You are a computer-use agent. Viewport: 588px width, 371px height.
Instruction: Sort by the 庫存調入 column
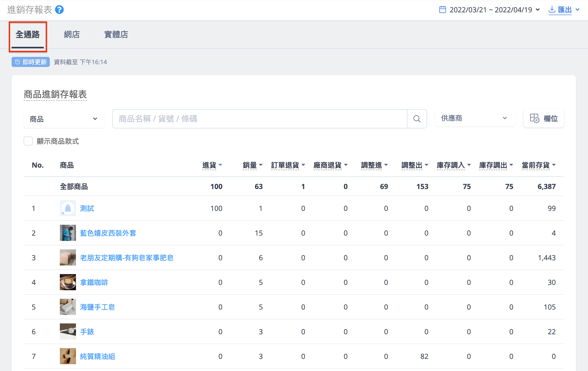(x=454, y=165)
